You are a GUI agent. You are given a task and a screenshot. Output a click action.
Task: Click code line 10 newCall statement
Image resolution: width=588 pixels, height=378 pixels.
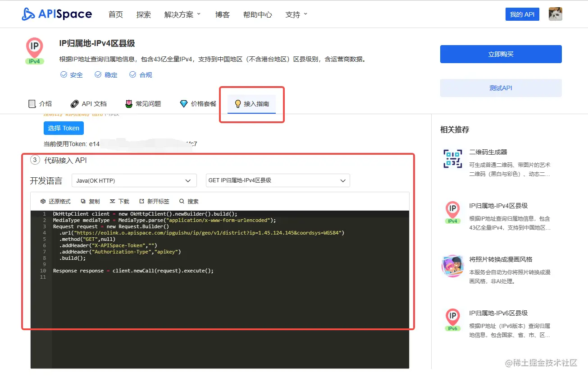click(133, 271)
